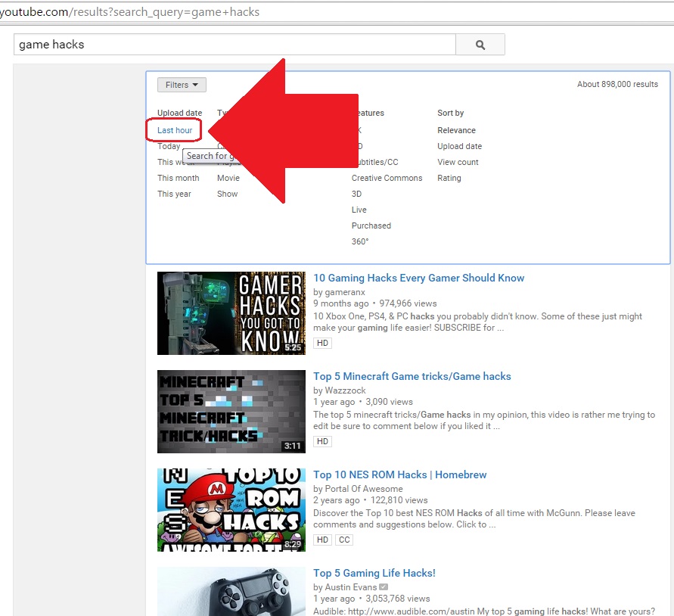Image resolution: width=674 pixels, height=616 pixels.
Task: Select the Movie type filter
Action: click(x=228, y=178)
